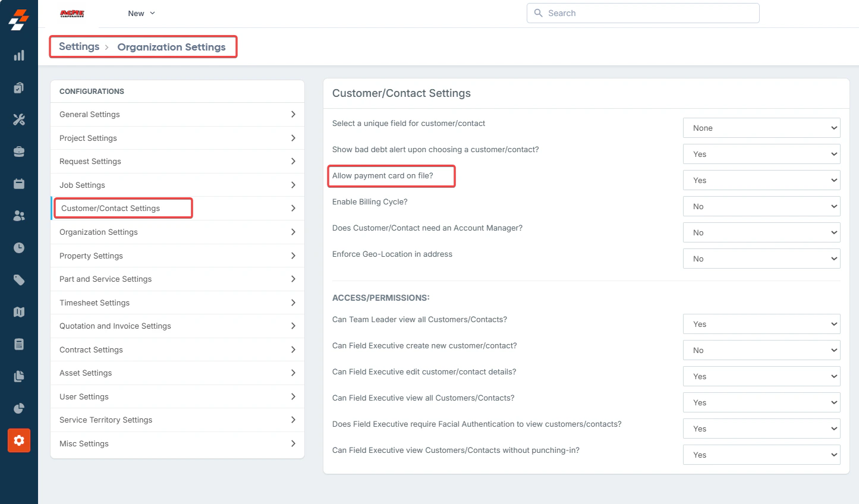
Task: Open the Enable Billing Cycle dropdown
Action: coord(762,206)
